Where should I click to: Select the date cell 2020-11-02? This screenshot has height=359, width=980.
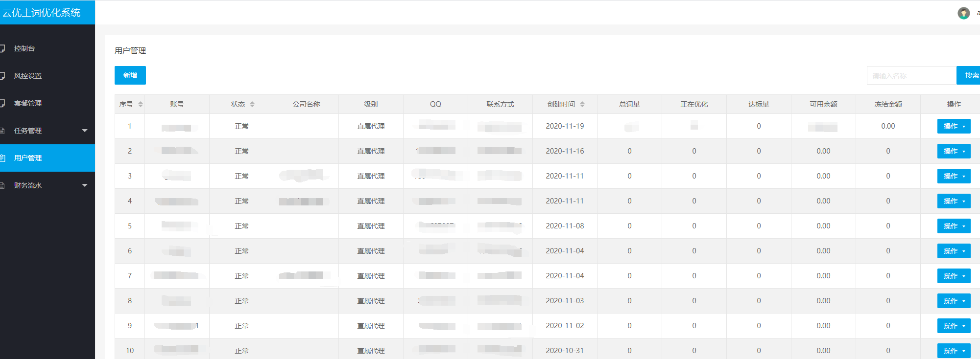(x=565, y=326)
